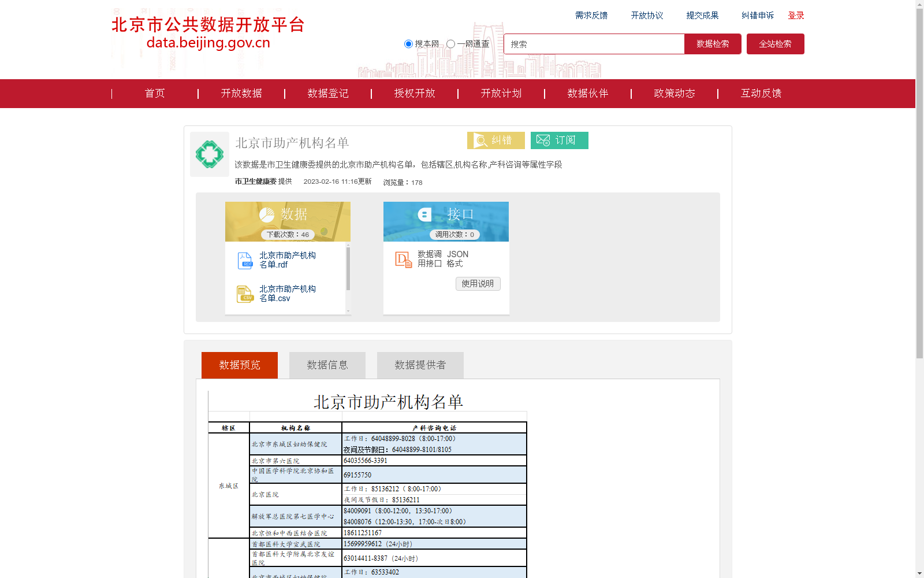This screenshot has height=578, width=924.
Task: Click the 使用说明 button
Action: (x=478, y=284)
